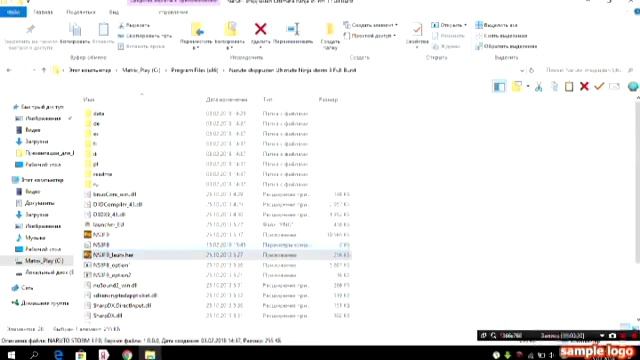This screenshot has height=360, width=640.
Task: Open Chrome from the taskbar
Action: coord(127,354)
